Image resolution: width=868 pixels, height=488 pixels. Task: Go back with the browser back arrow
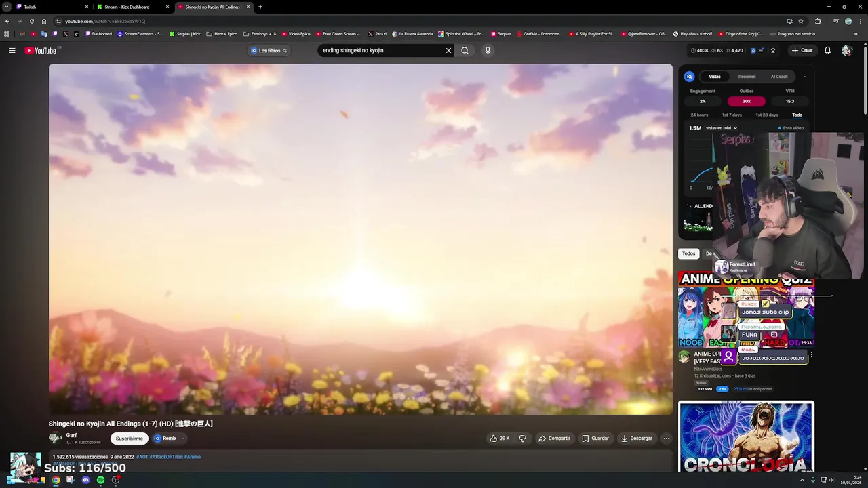7,21
